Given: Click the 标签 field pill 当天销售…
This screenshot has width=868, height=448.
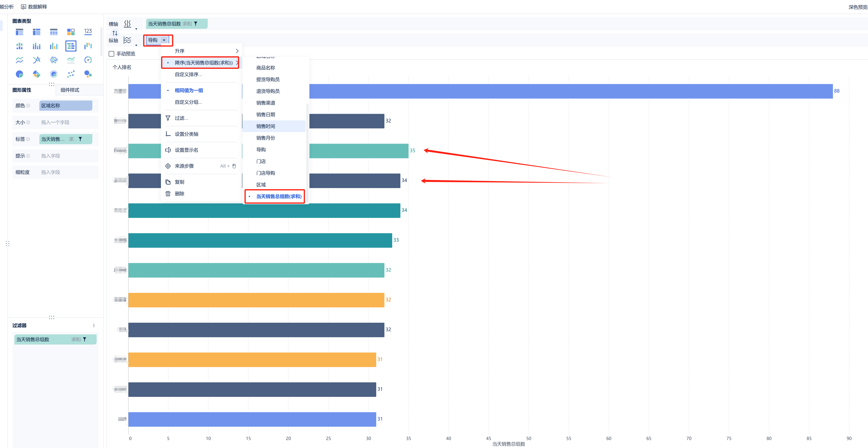Looking at the screenshot, I should click(66, 139).
